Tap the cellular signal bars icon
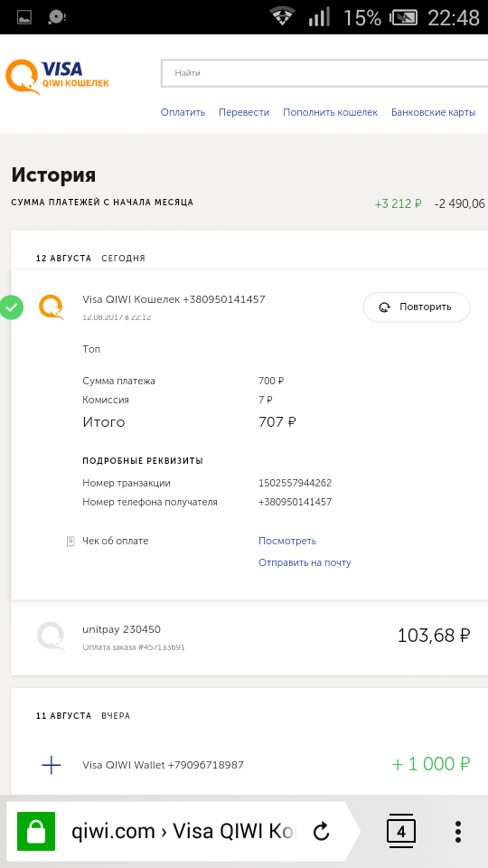The height and width of the screenshot is (868, 488). click(319, 16)
